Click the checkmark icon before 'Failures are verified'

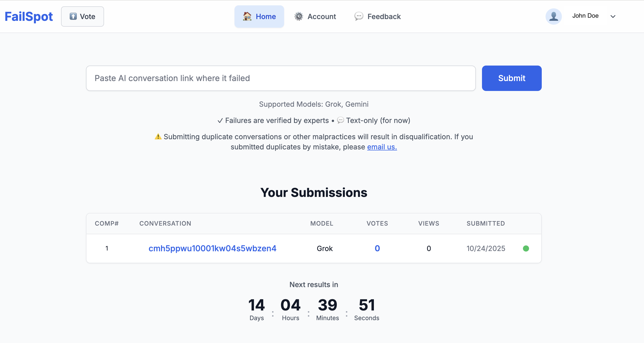220,120
